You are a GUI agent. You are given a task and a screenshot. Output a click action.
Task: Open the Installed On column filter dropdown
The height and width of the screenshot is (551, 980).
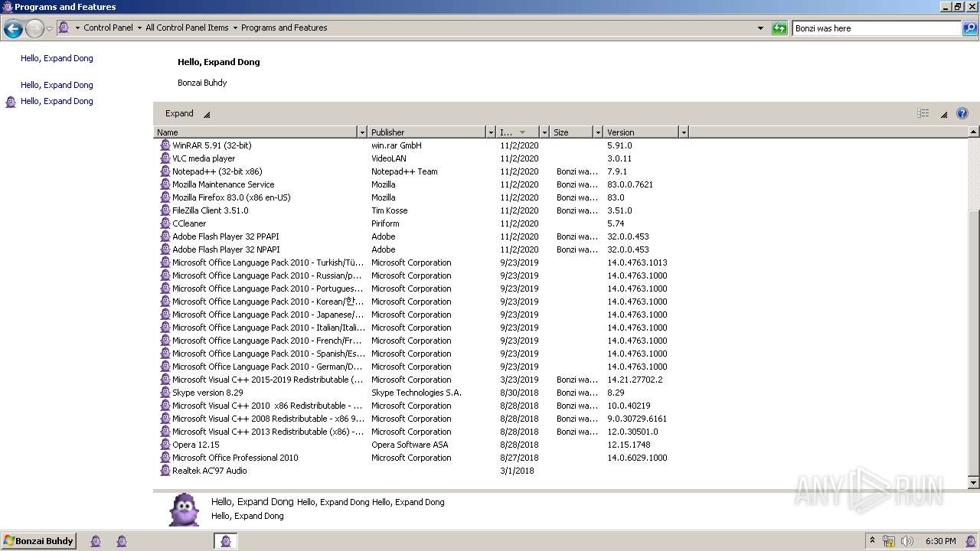544,132
